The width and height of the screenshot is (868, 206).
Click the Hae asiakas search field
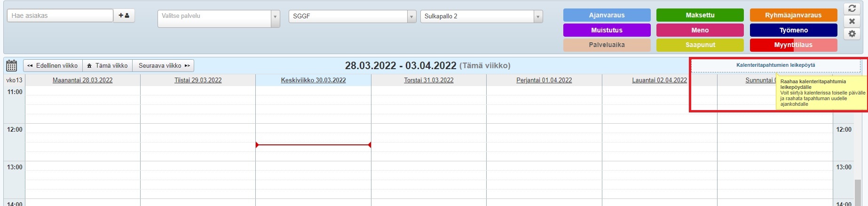pyautogui.click(x=60, y=16)
